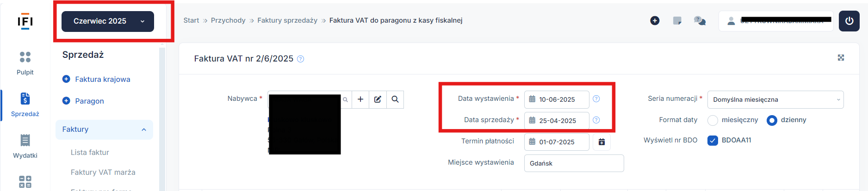Expand form to fullscreen icon

tap(841, 58)
